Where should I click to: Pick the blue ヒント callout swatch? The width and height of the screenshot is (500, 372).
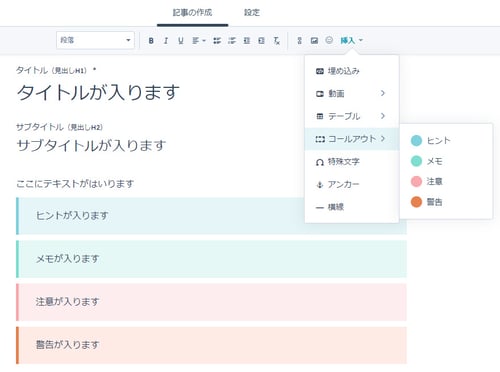[416, 141]
